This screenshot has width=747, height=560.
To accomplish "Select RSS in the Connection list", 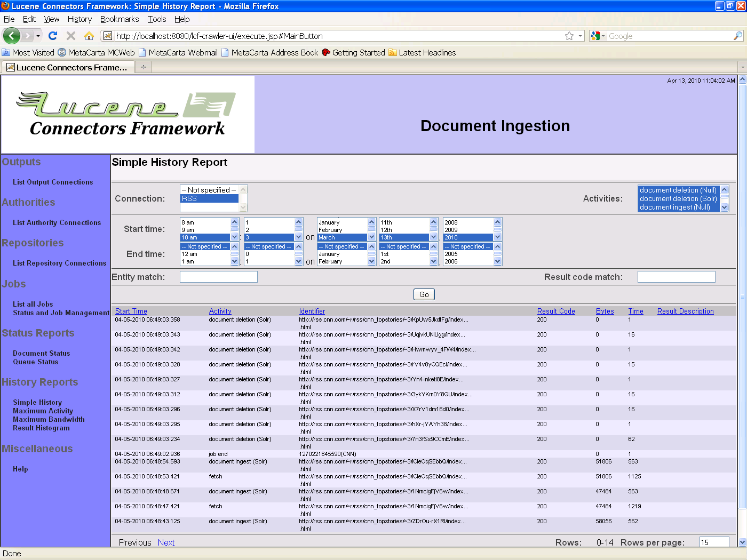I will pyautogui.click(x=209, y=198).
